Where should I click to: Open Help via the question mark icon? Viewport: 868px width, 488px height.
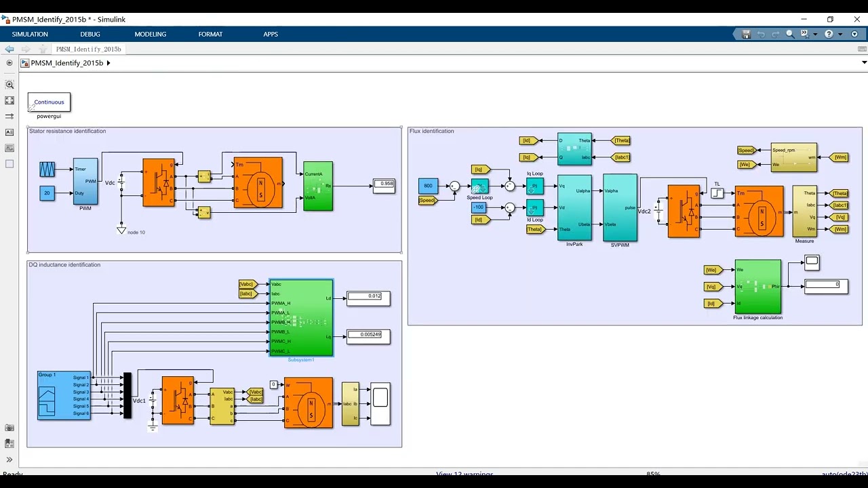[x=829, y=34]
